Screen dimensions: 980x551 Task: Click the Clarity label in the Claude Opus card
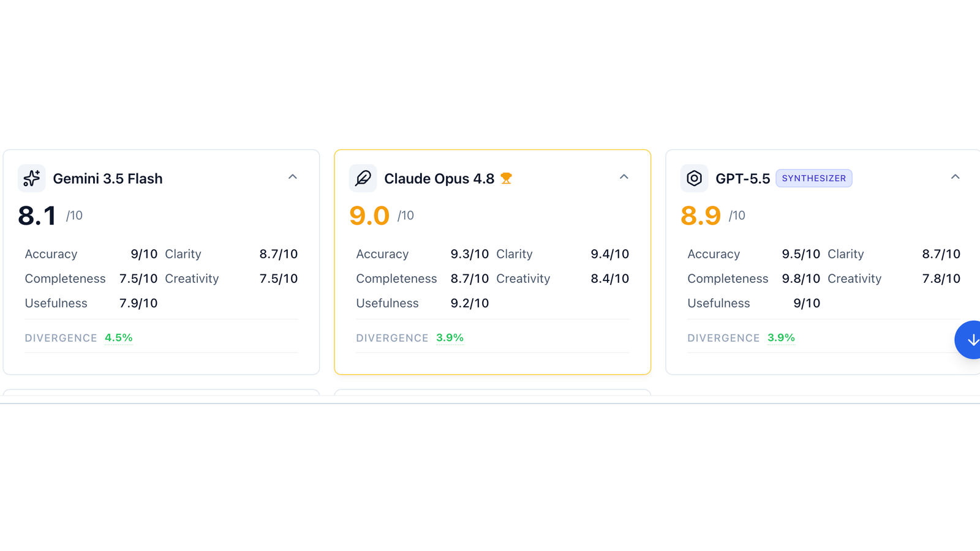[x=514, y=254]
